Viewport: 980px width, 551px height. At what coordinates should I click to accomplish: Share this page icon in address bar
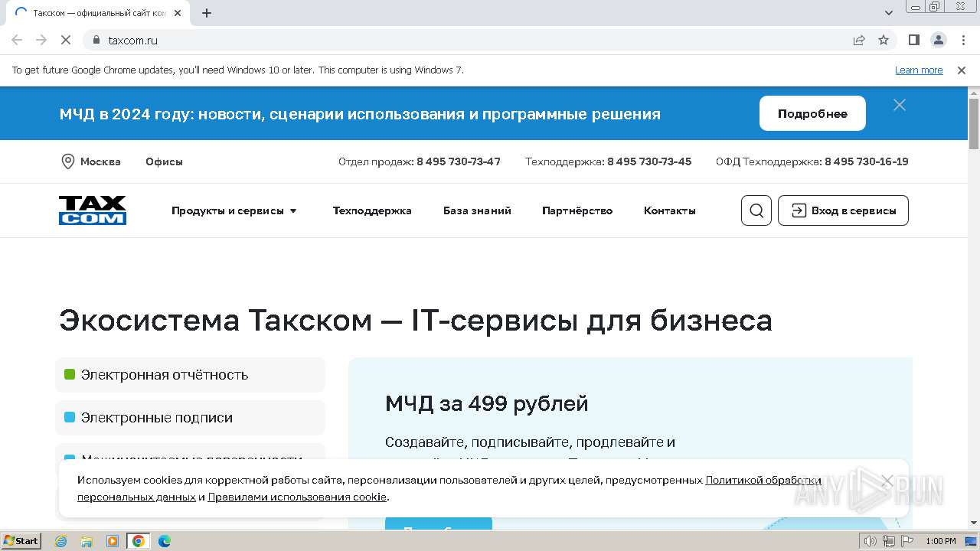(859, 40)
